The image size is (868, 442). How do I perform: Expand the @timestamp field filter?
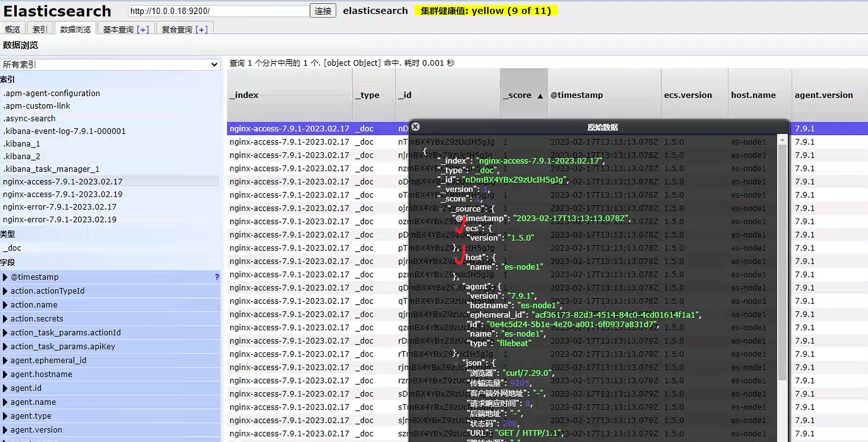5,277
